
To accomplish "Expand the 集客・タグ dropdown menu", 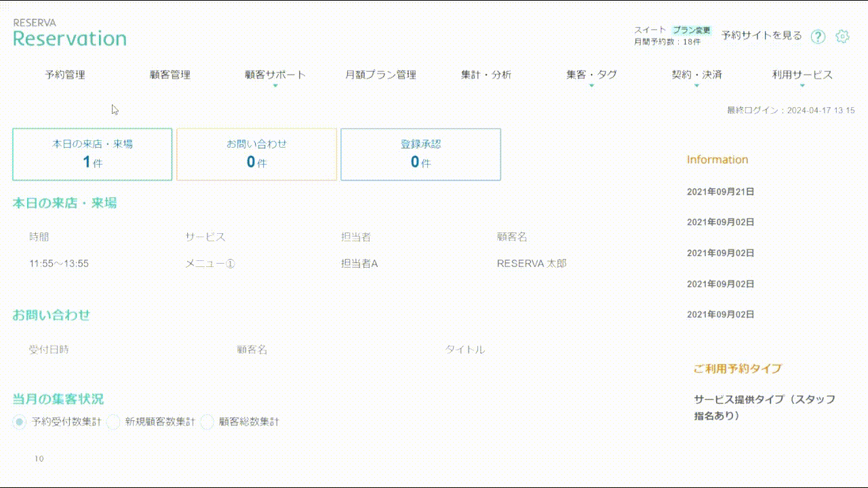I will click(591, 75).
